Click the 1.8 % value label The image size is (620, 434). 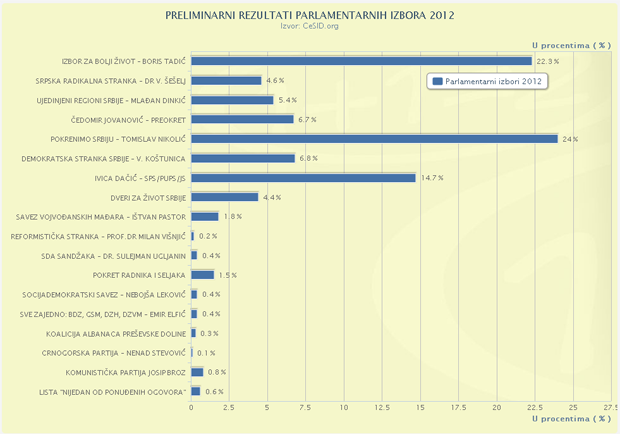[232, 217]
